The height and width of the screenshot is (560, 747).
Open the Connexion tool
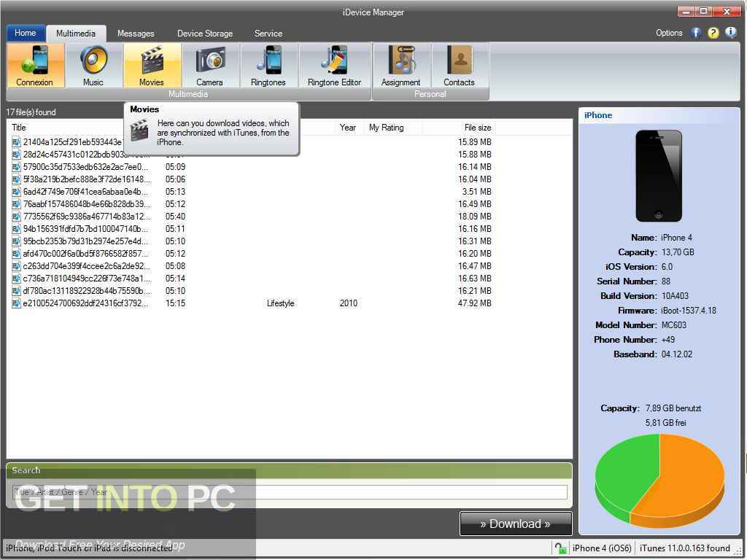coord(35,65)
